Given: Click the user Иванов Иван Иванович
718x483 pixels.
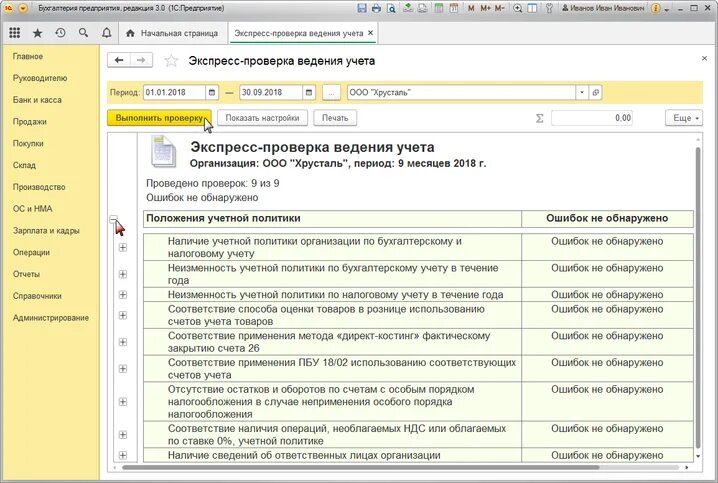Looking at the screenshot, I should 603,8.
